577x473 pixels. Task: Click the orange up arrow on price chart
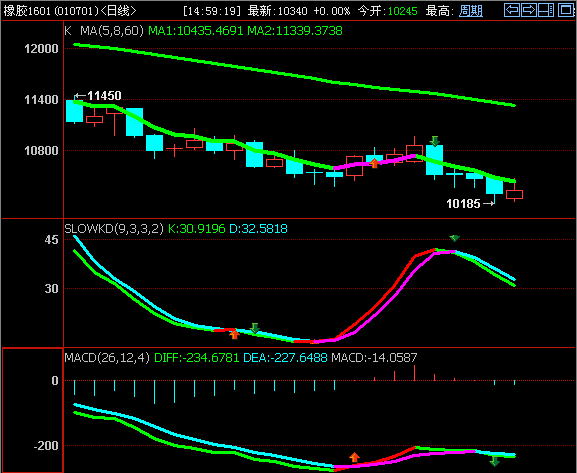(374, 163)
